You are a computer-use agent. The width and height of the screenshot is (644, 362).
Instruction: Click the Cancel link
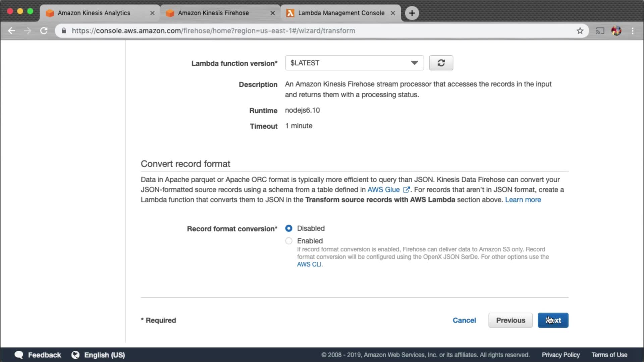(x=464, y=320)
